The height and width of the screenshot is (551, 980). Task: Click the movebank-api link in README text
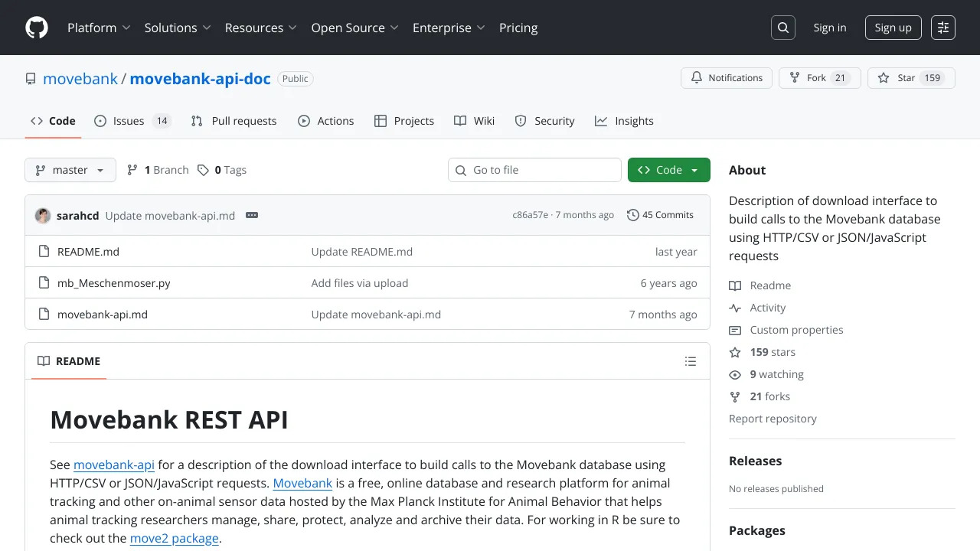tap(114, 465)
